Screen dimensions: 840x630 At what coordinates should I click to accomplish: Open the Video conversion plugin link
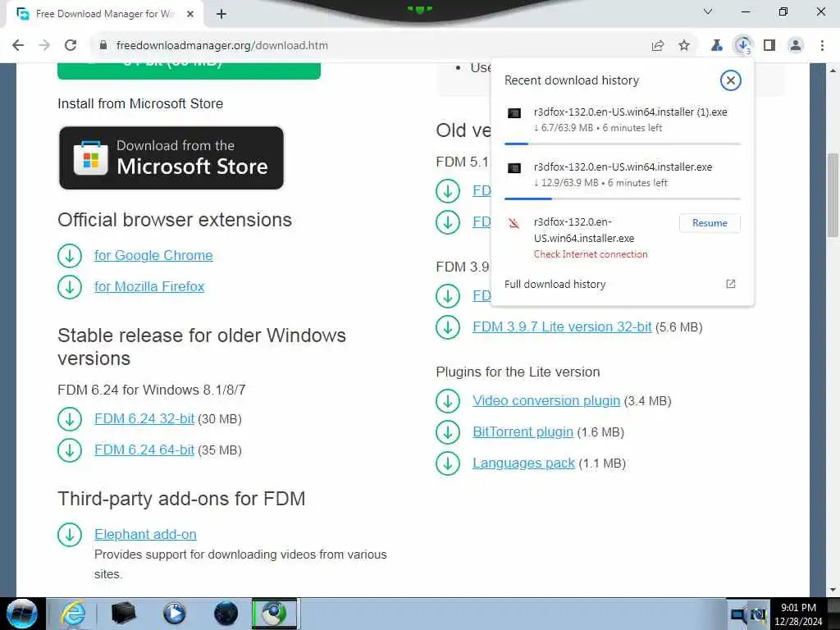tap(546, 400)
